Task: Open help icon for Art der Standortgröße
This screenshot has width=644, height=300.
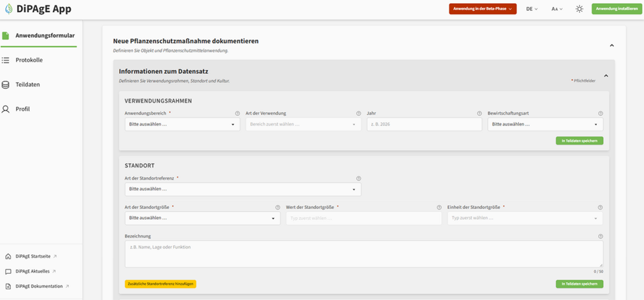Action: click(277, 208)
